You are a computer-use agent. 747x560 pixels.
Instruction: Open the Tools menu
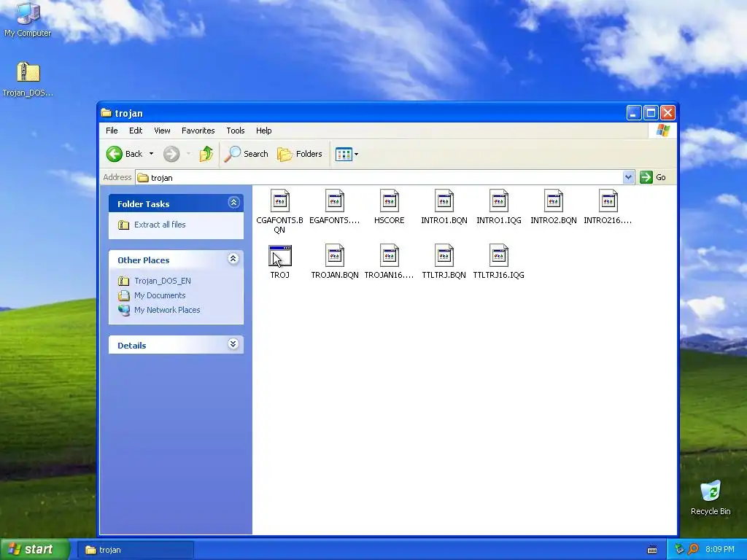(236, 131)
